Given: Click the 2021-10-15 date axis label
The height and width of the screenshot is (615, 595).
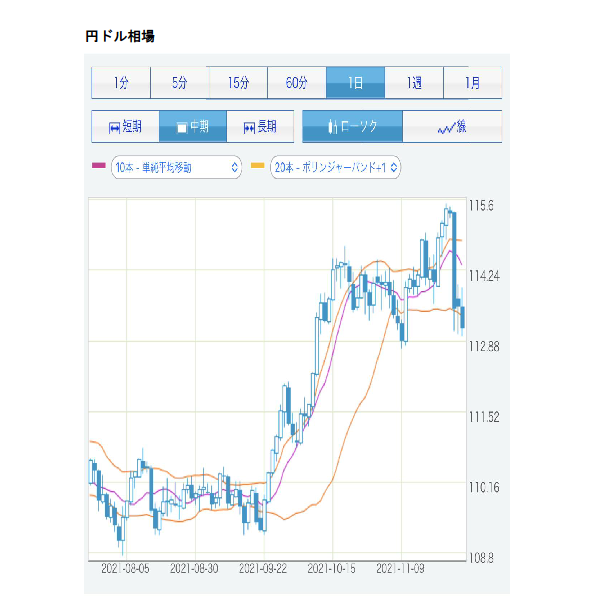Looking at the screenshot, I should 331,569.
